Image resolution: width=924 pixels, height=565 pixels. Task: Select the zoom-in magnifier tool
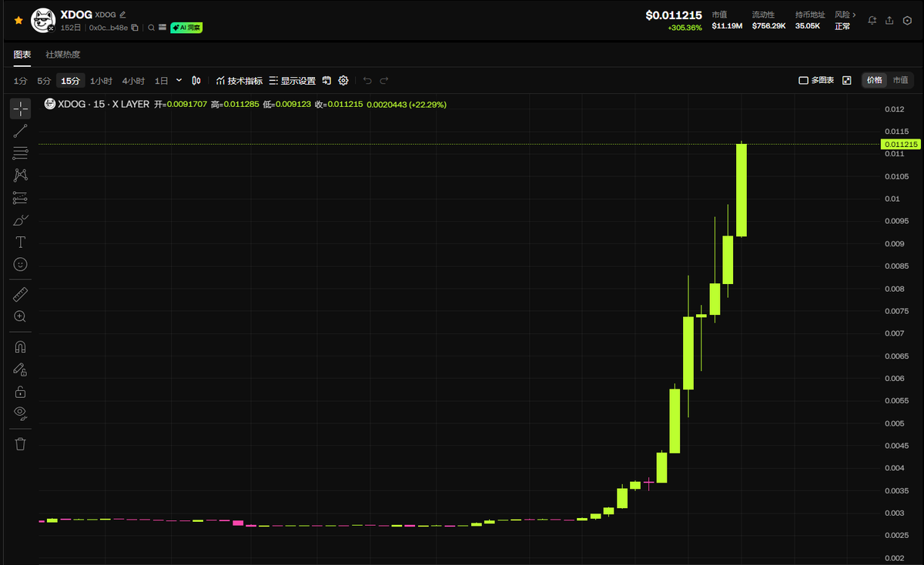(21, 316)
